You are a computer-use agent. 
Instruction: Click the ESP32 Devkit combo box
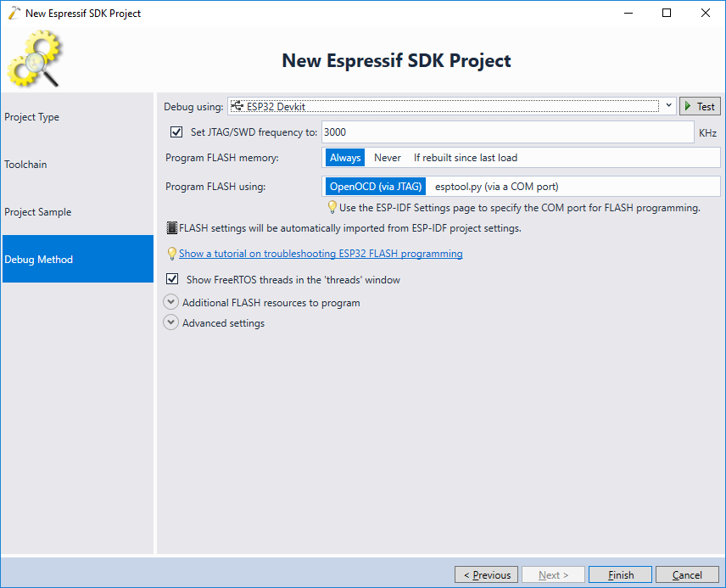451,106
